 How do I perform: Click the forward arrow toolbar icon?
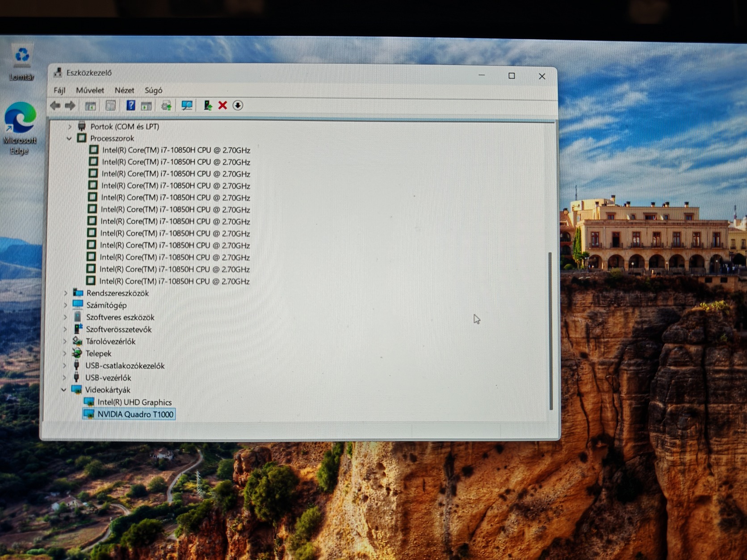pos(70,106)
